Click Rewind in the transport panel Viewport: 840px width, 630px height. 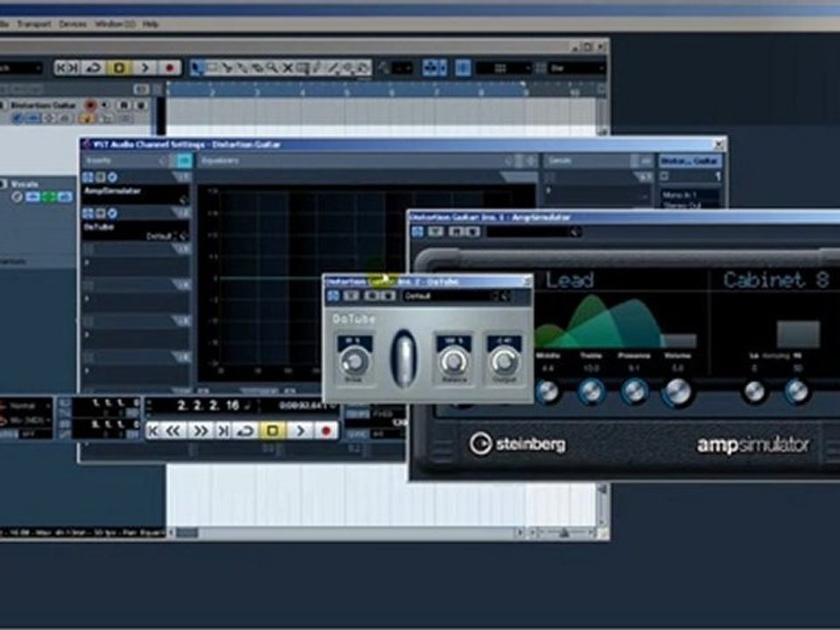(173, 430)
